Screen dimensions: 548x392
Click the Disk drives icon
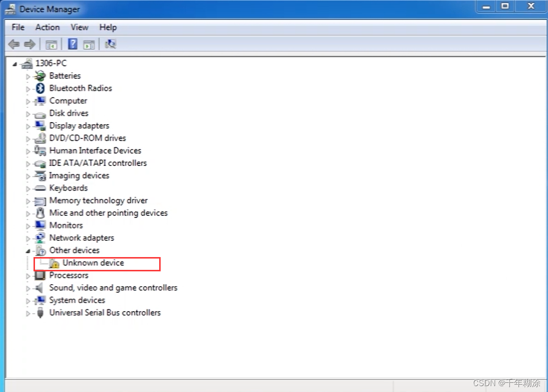40,115
